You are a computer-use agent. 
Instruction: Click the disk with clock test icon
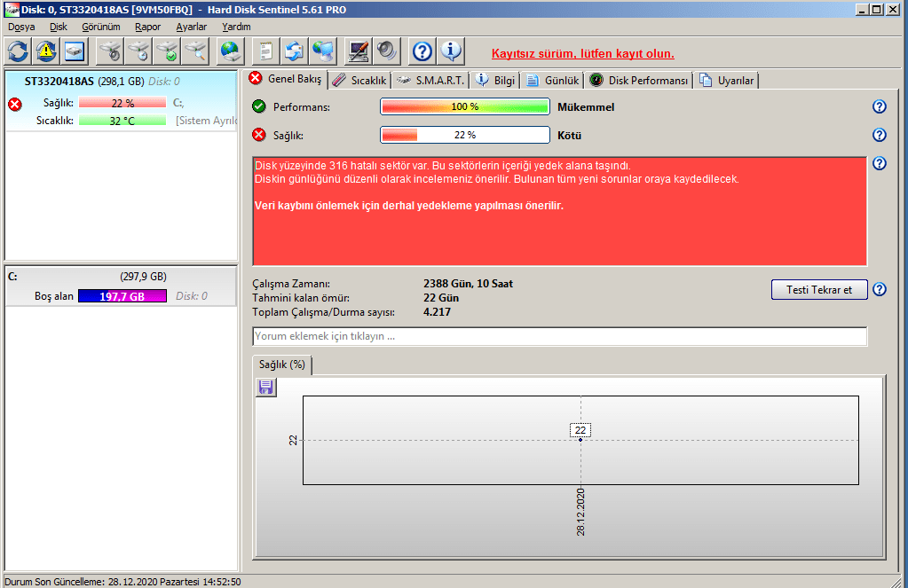pos(138,51)
